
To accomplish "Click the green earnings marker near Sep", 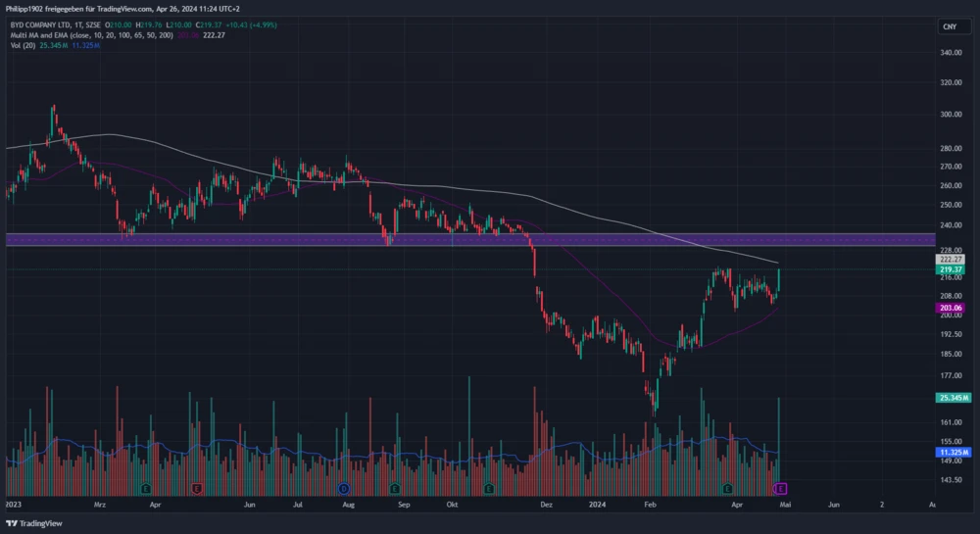I will pos(394,487).
